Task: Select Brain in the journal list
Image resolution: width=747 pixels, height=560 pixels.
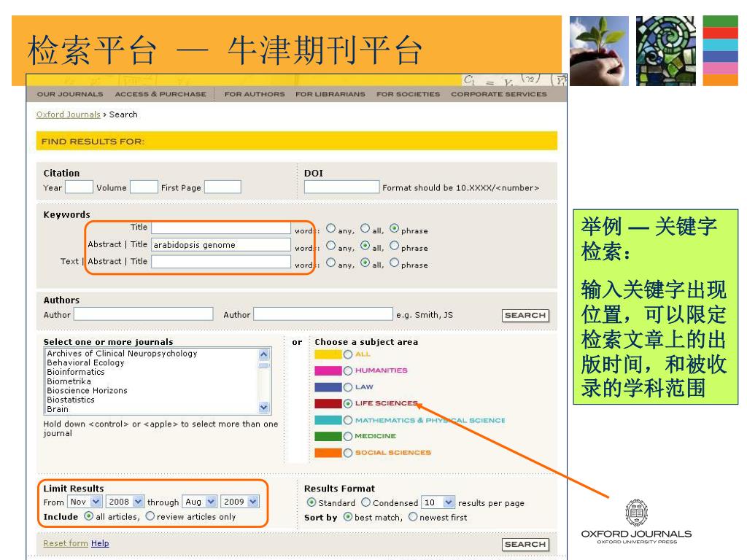Action: click(57, 409)
